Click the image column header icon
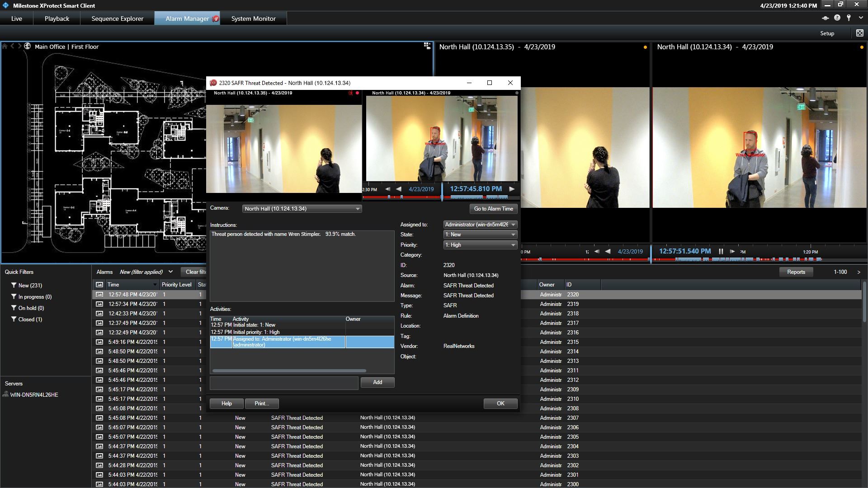868x488 pixels. click(x=99, y=285)
